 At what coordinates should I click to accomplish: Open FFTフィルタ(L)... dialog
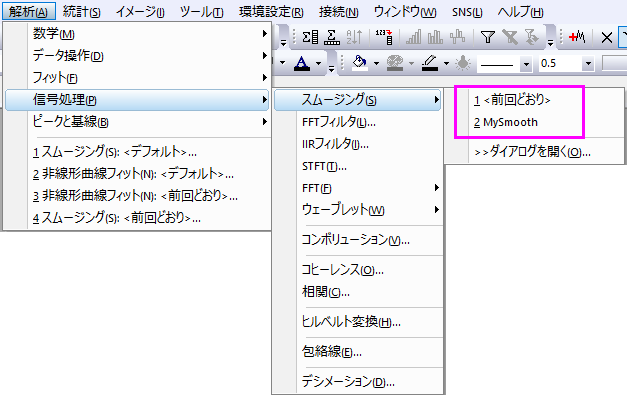tap(358, 122)
